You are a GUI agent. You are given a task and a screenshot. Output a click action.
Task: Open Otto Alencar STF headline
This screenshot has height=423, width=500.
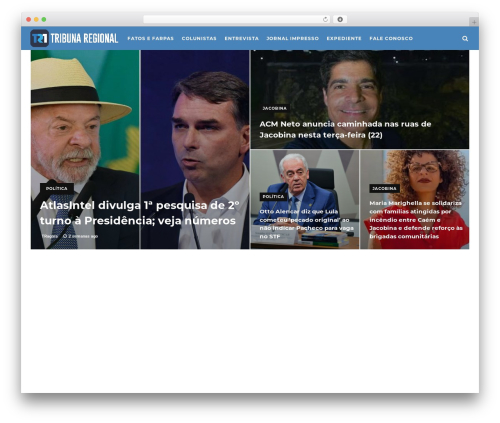[306, 224]
